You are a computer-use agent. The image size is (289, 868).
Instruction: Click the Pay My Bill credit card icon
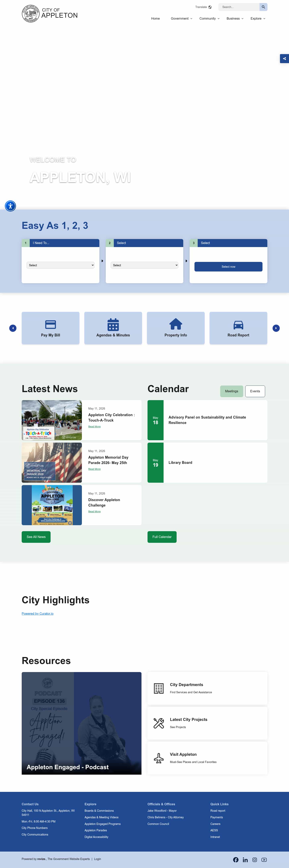pyautogui.click(x=51, y=324)
